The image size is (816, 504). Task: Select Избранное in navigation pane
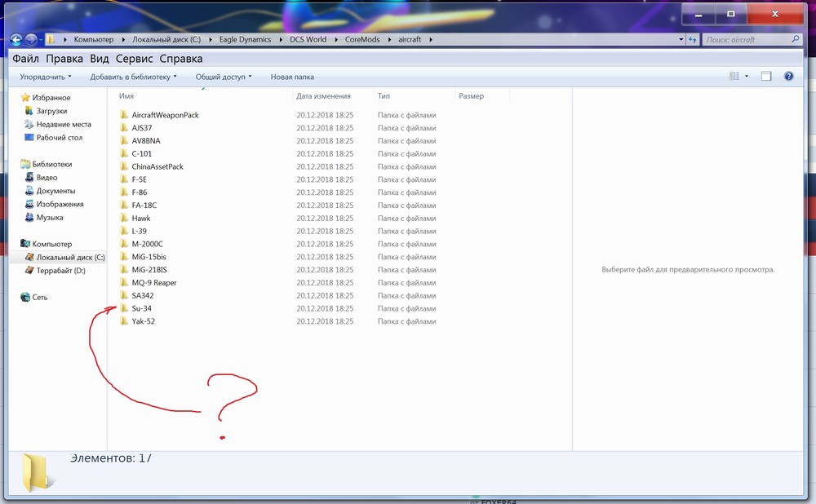(51, 98)
